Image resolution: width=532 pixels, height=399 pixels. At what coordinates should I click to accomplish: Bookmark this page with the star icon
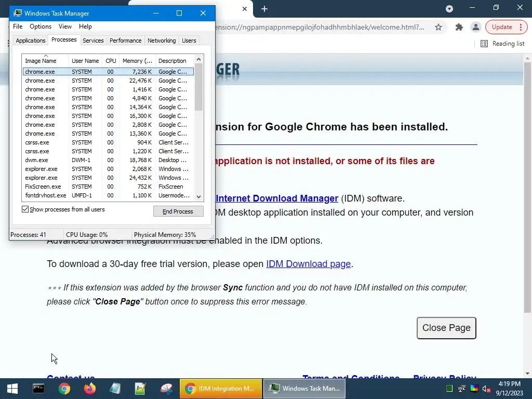click(438, 27)
